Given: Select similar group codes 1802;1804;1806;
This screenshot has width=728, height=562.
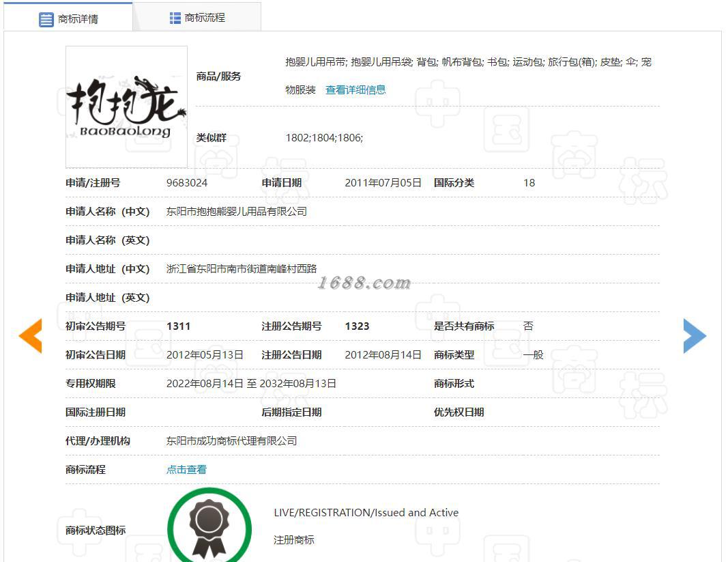Looking at the screenshot, I should (324, 137).
